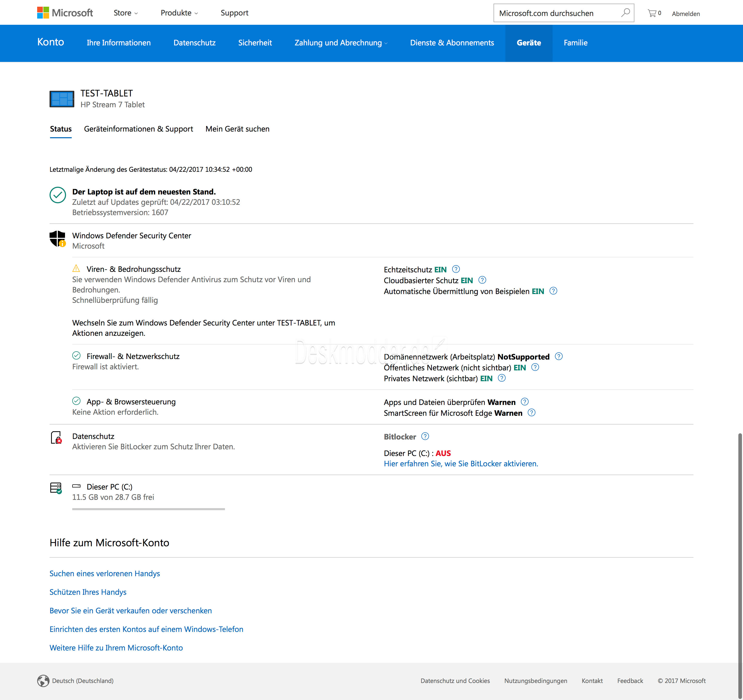
Task: Click the Firewall- & Netzwerkschutz check icon
Action: click(x=76, y=355)
